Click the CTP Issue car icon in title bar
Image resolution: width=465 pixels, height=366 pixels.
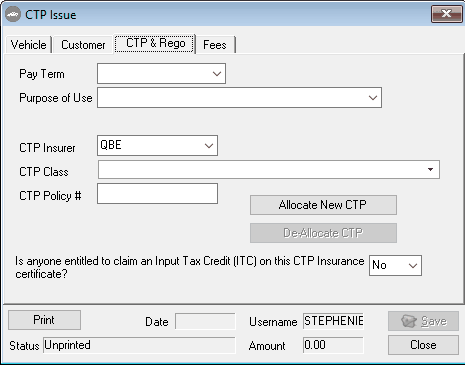pos(13,14)
